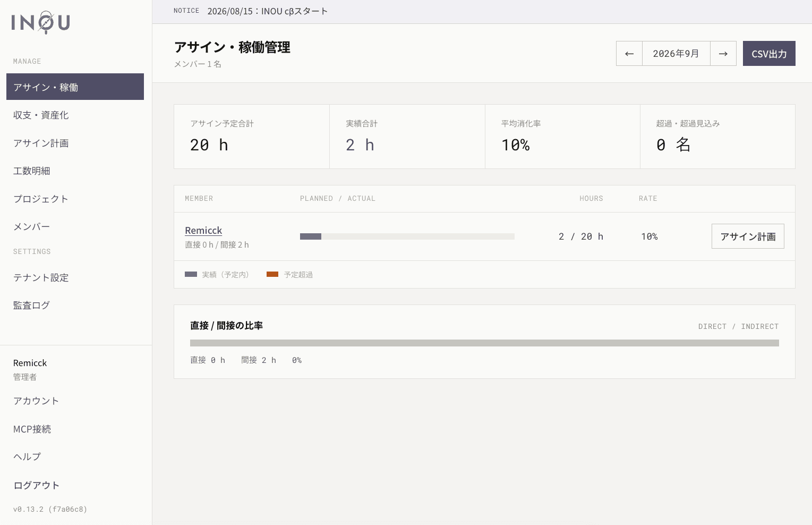
Task: Click the INOU logo
Action: point(41,22)
